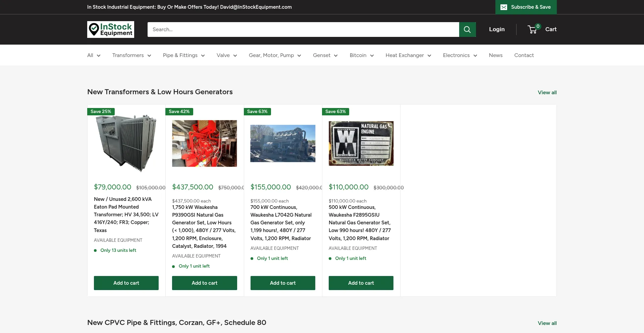Click the Subscribe & Save envelope icon

click(x=504, y=7)
